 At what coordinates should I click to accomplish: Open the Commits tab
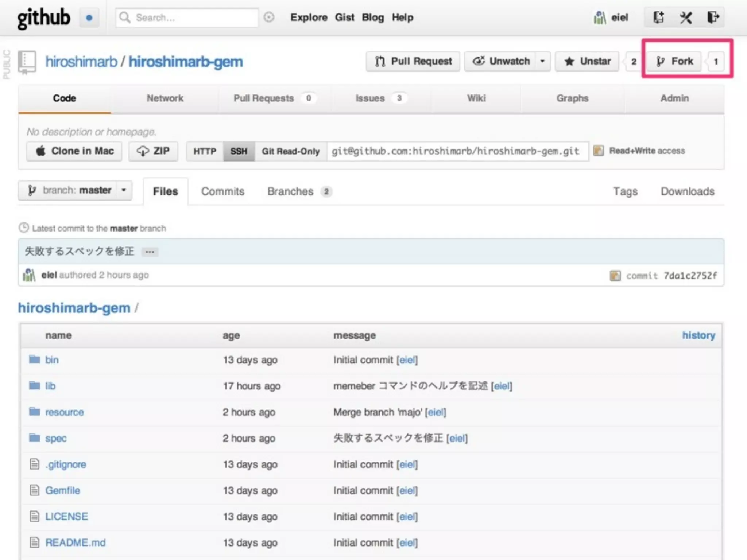(x=222, y=191)
